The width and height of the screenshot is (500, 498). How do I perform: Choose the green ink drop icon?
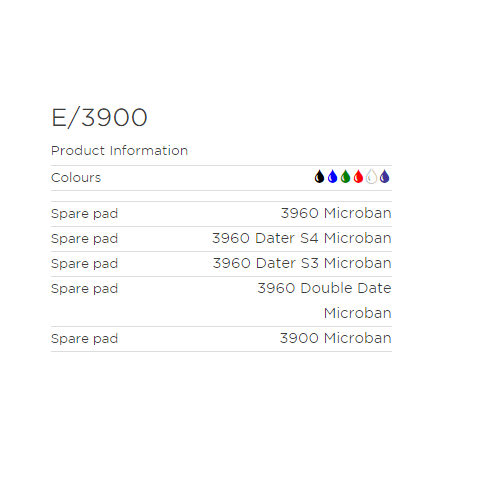tap(346, 177)
